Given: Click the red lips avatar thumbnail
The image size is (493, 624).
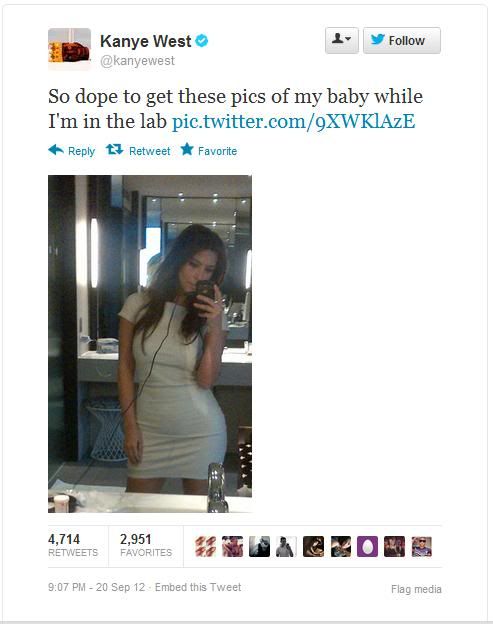Looking at the screenshot, I should 206,546.
